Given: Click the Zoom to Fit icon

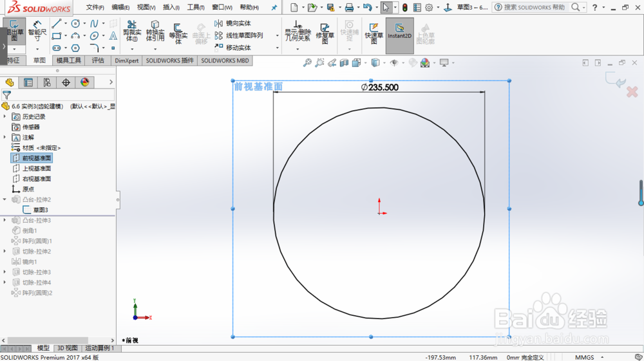Looking at the screenshot, I should pos(307,63).
